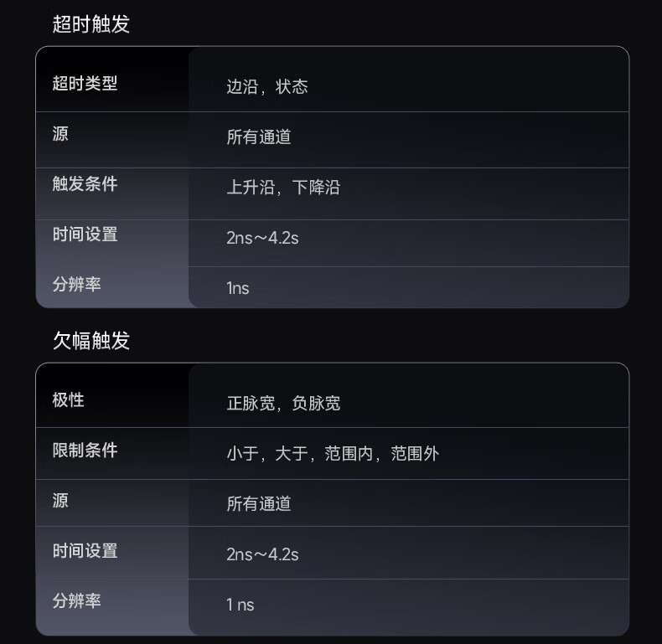This screenshot has height=644, width=662.
Task: Click the 边沿，状态 value
Action: tap(267, 87)
